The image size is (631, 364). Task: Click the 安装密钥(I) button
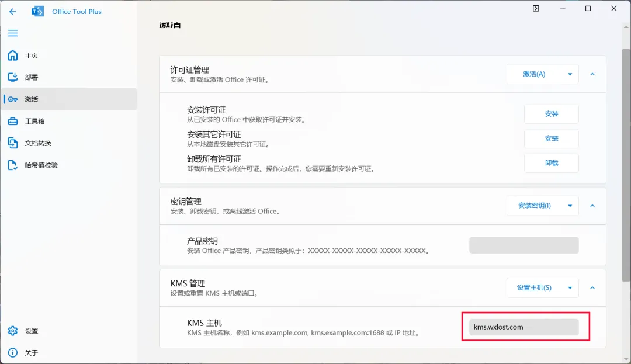click(534, 206)
